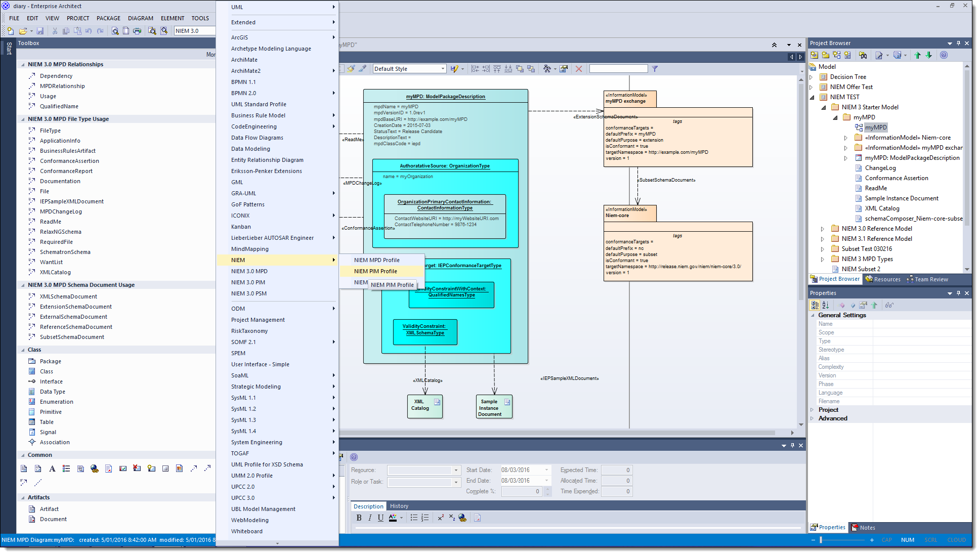Click the filter funnel icon in diagram toolbar
980x555 pixels.
[655, 69]
